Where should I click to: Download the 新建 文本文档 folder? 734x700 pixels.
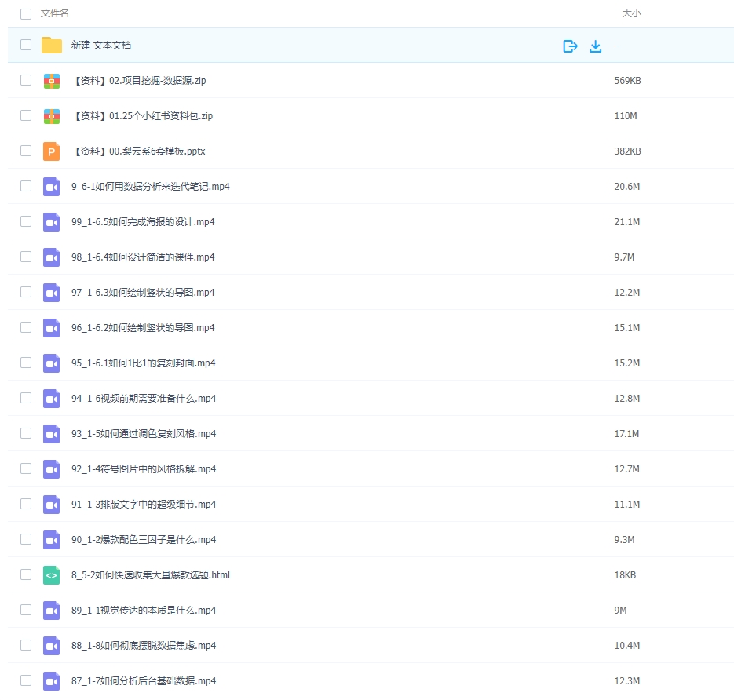596,46
